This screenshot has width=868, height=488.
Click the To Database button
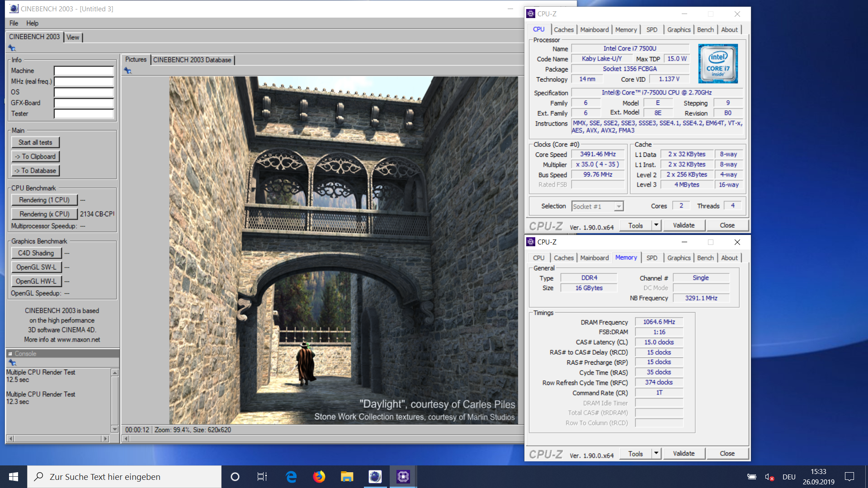pyautogui.click(x=35, y=170)
